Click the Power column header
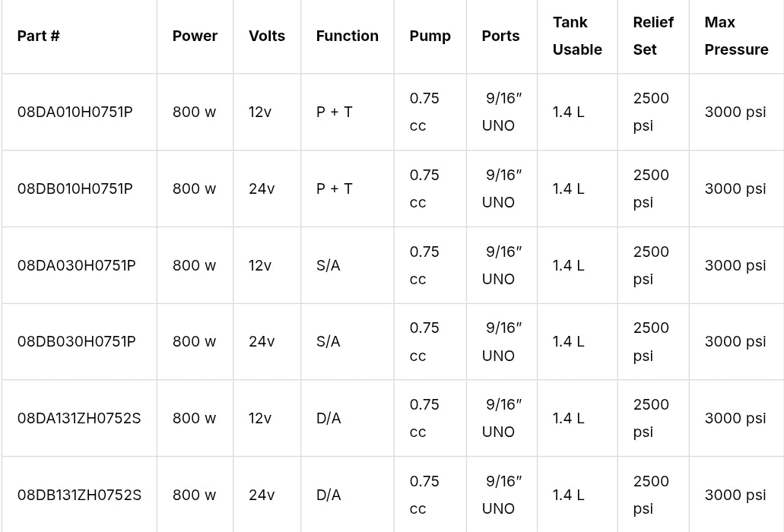The image size is (784, 532). pyautogui.click(x=195, y=36)
